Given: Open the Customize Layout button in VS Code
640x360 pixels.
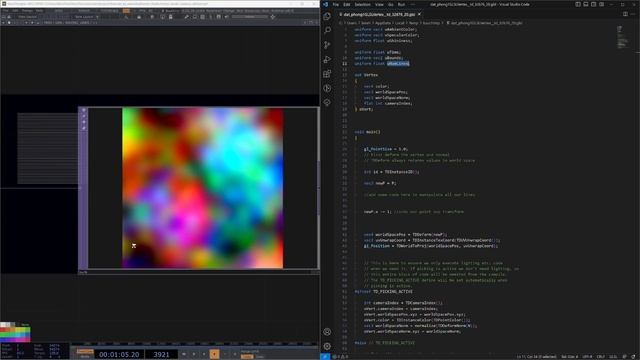Looking at the screenshot, I should coord(602,4).
